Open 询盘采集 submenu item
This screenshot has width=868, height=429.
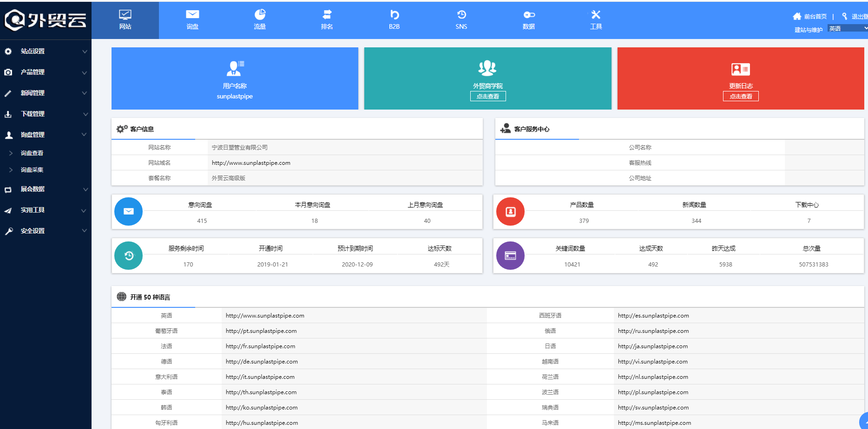[32, 170]
